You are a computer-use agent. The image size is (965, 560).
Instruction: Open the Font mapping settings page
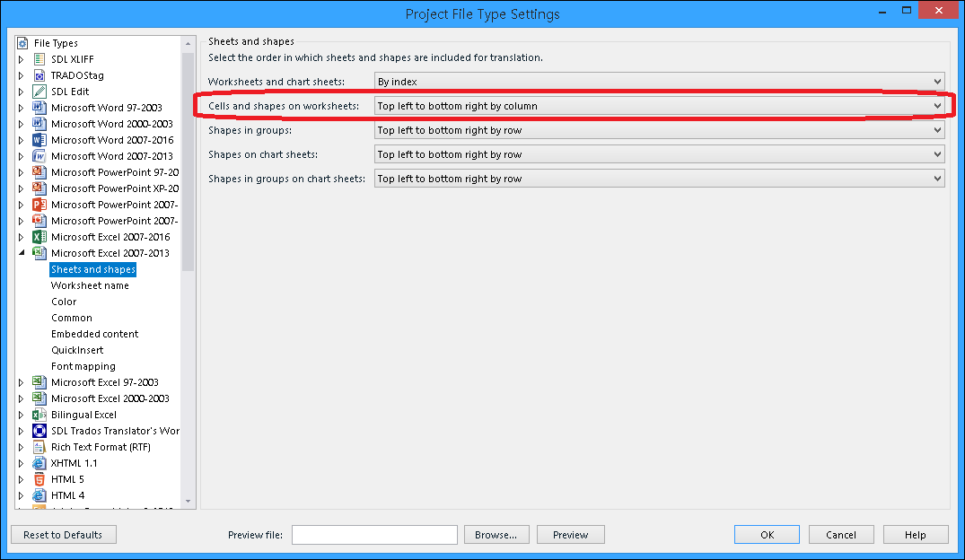(x=83, y=366)
